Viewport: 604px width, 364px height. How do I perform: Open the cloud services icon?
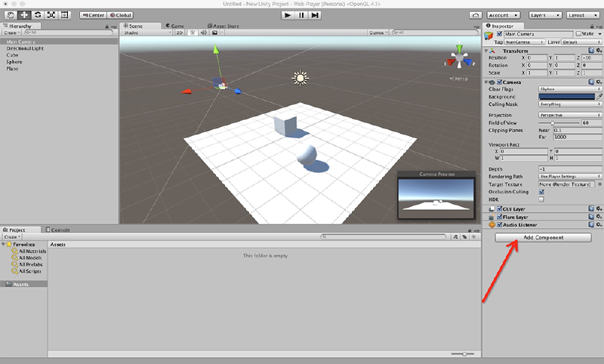click(x=475, y=14)
